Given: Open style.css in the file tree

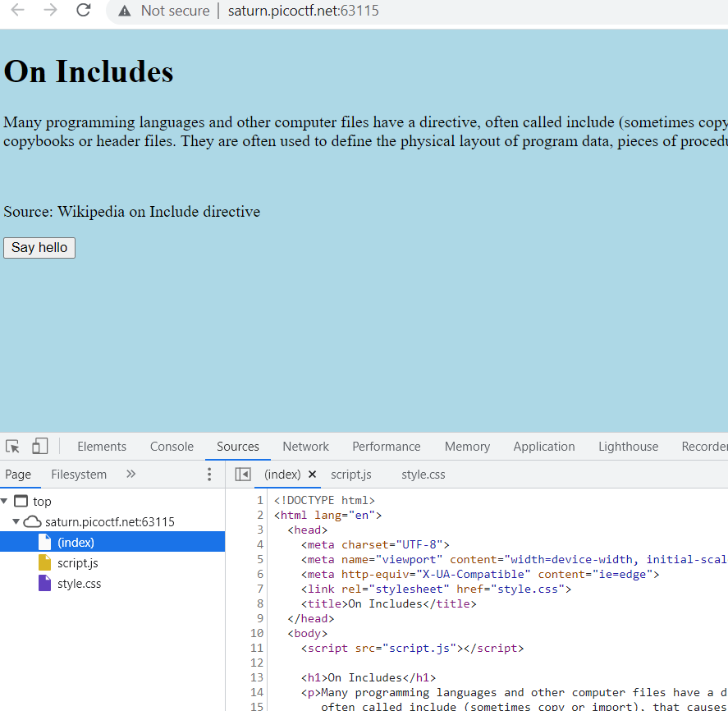Looking at the screenshot, I should point(79,583).
